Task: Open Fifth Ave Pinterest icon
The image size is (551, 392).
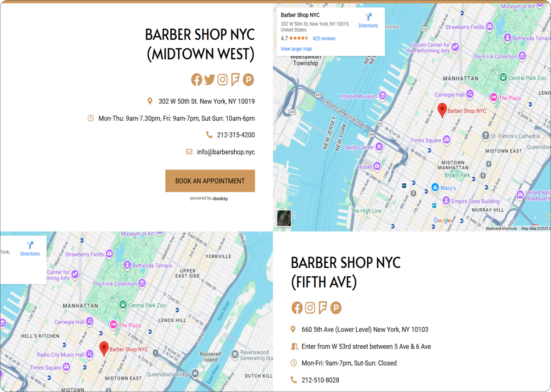Action: 336,308
